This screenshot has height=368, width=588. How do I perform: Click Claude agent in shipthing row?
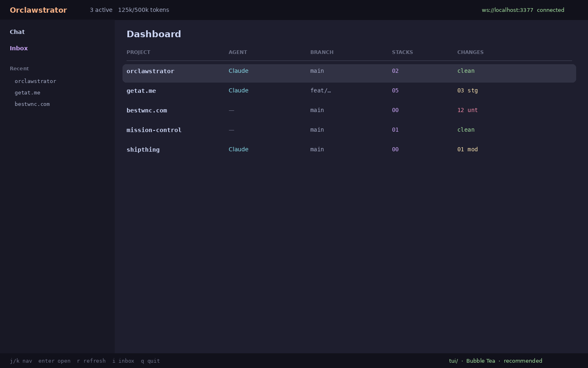click(238, 149)
